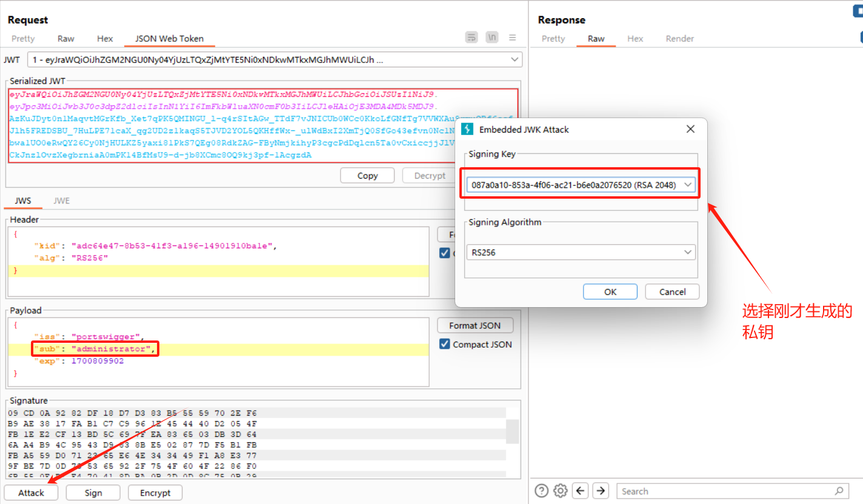863x504 pixels.
Task: Switch to the Request Raw tab
Action: (x=66, y=38)
